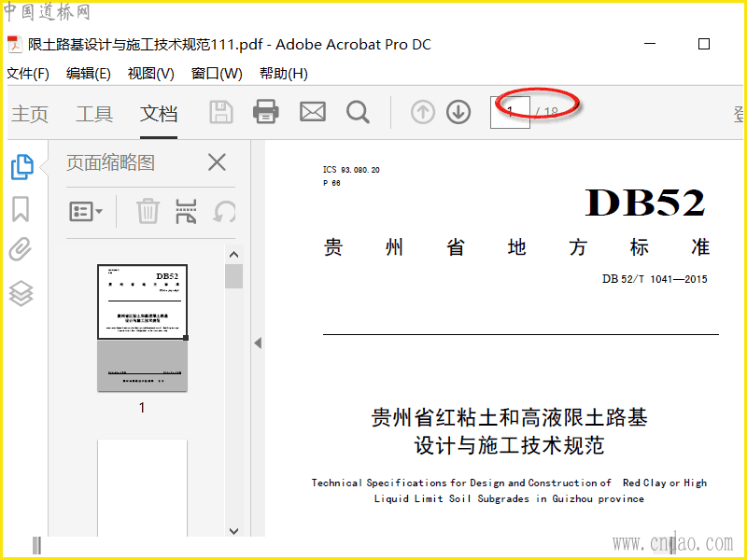Maximize the Acrobat window

tap(704, 44)
